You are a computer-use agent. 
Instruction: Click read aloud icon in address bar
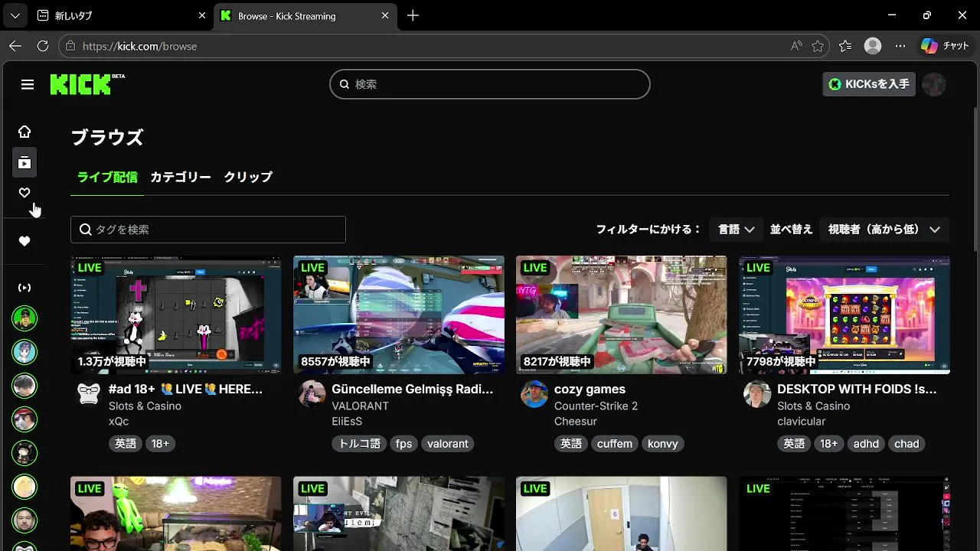796,46
